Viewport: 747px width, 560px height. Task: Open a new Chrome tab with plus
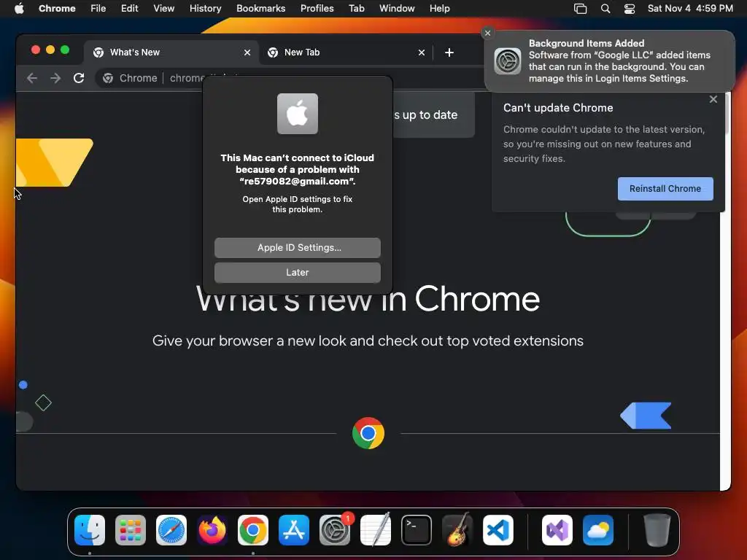click(x=449, y=52)
